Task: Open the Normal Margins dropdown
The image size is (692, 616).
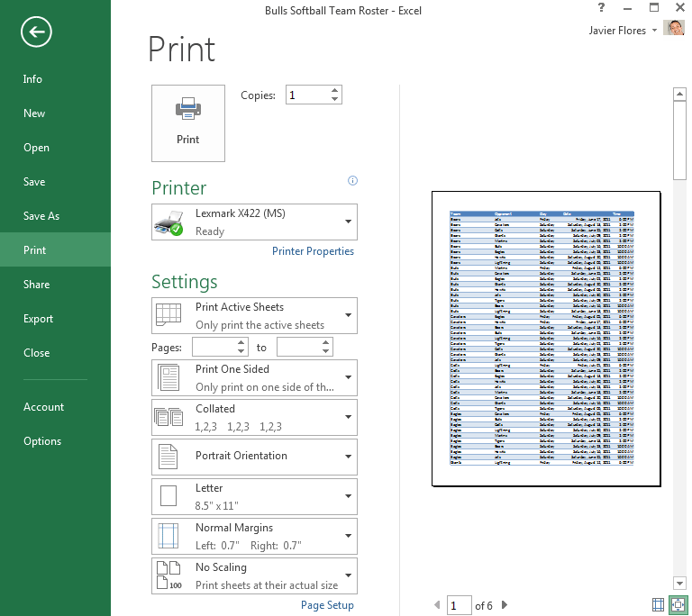Action: coord(255,536)
